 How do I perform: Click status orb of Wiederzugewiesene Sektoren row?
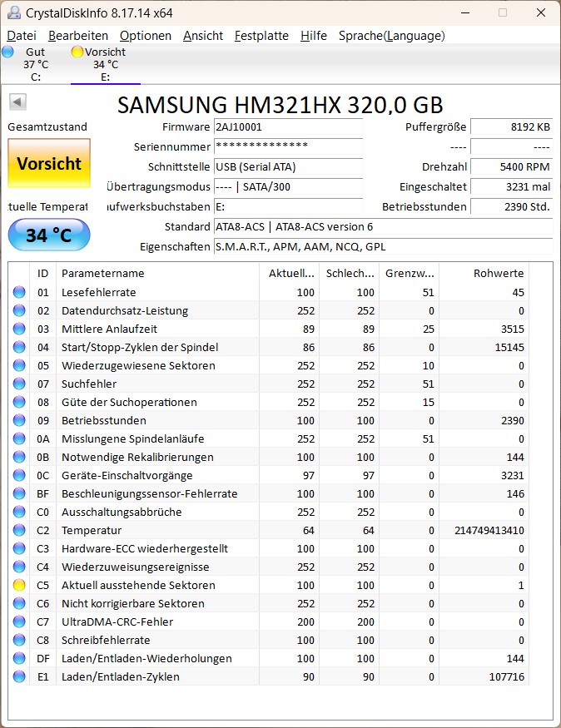point(19,366)
